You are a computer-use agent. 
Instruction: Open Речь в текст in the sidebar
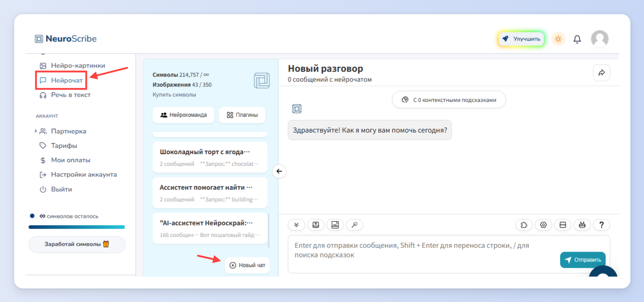point(65,95)
